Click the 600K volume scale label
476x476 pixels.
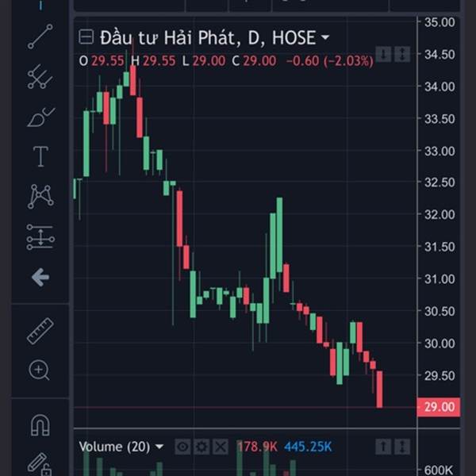coord(439,470)
